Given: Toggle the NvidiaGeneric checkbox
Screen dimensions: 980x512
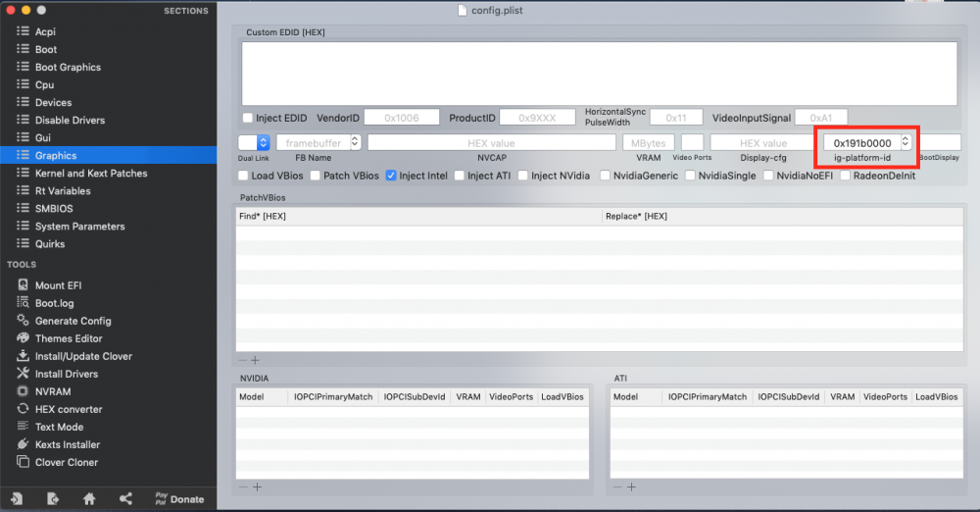Looking at the screenshot, I should coord(605,176).
